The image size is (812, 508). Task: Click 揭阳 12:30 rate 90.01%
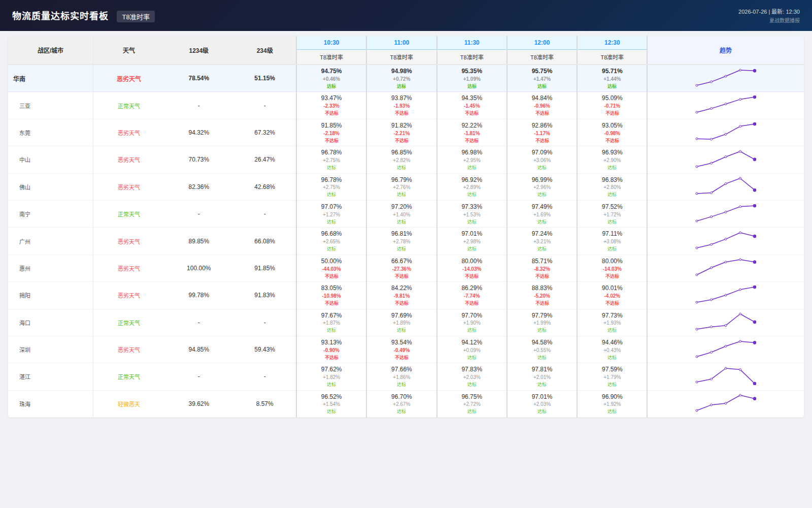612,288
